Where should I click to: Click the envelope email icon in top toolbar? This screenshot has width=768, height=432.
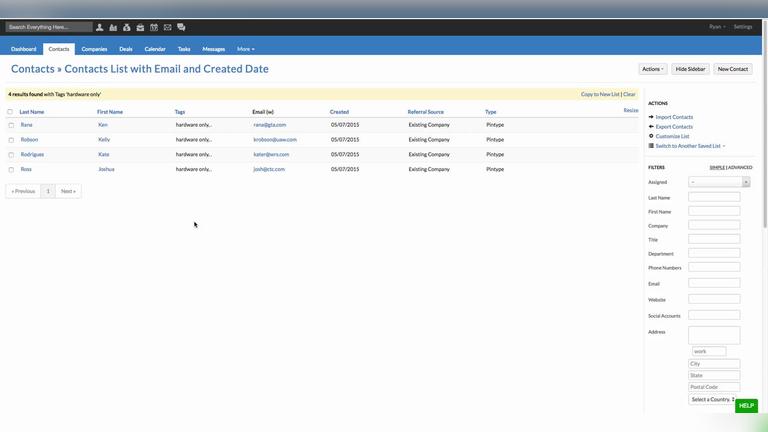point(167,27)
